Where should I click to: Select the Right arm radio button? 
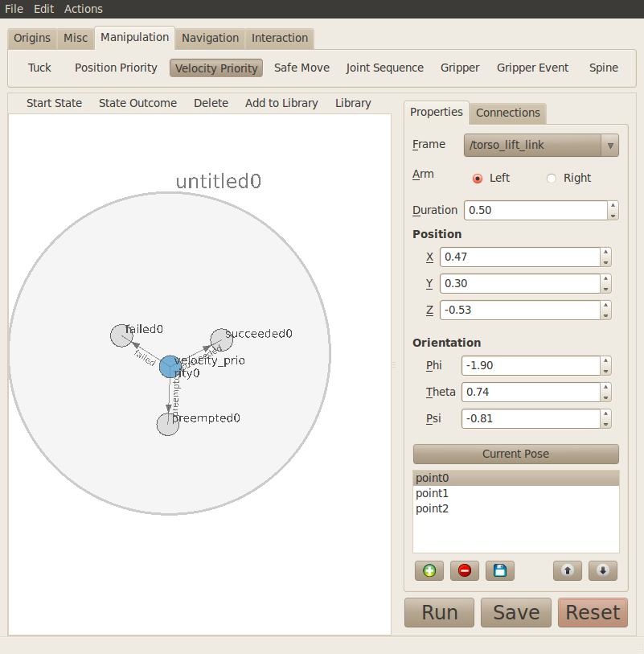552,179
